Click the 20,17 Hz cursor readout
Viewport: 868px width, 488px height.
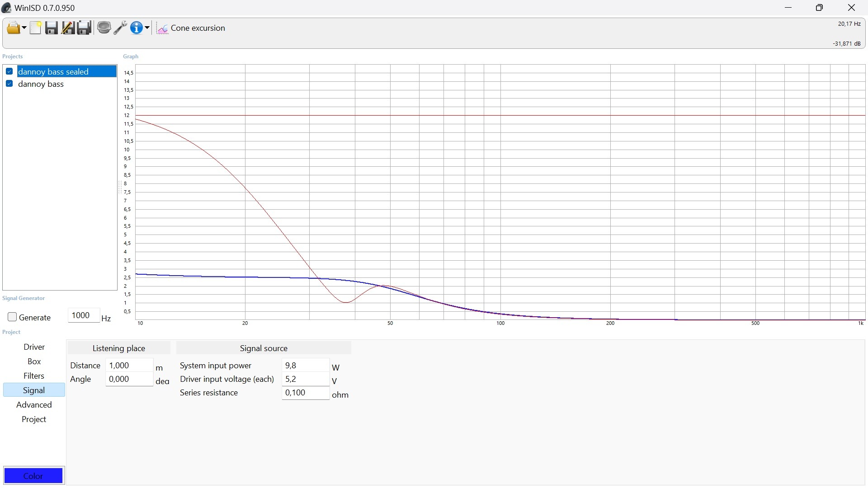click(x=849, y=24)
